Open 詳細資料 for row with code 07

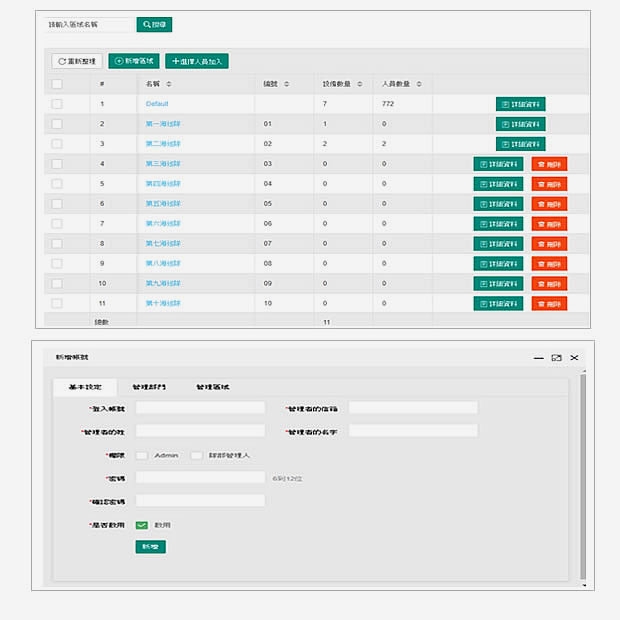[x=498, y=244]
